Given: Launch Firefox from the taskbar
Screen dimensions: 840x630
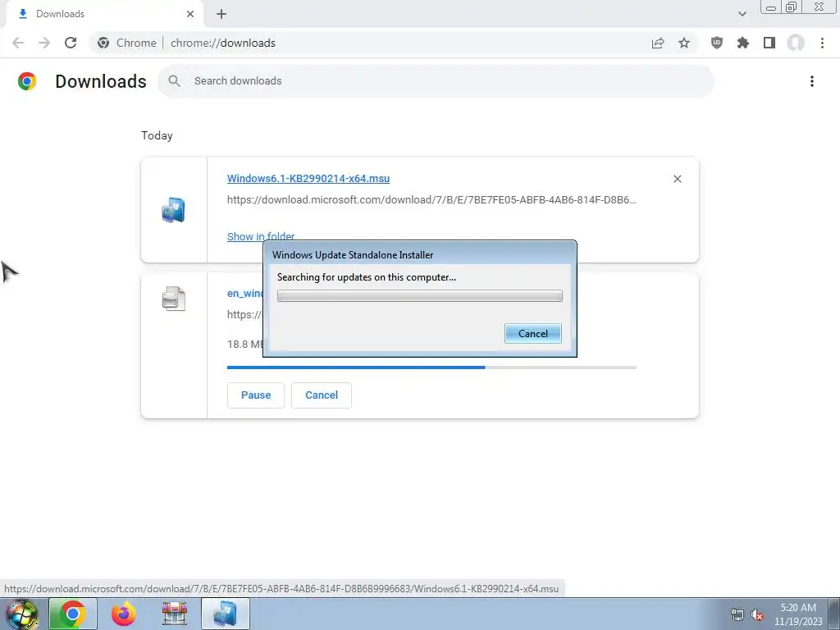Looking at the screenshot, I should coord(123,614).
